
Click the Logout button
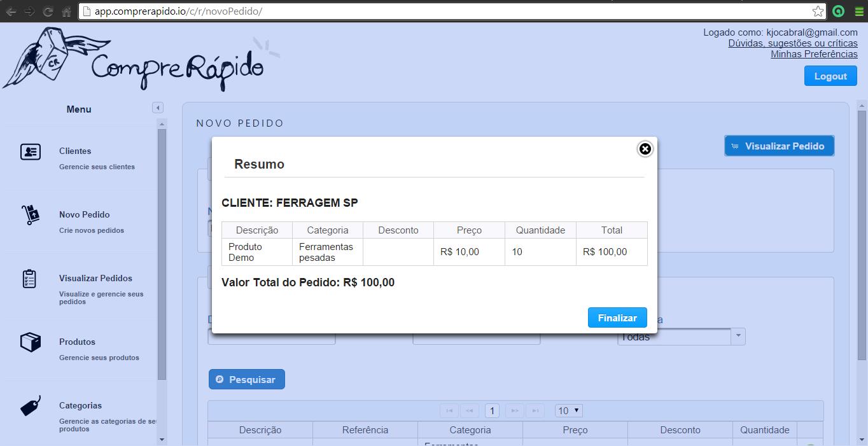click(x=830, y=76)
